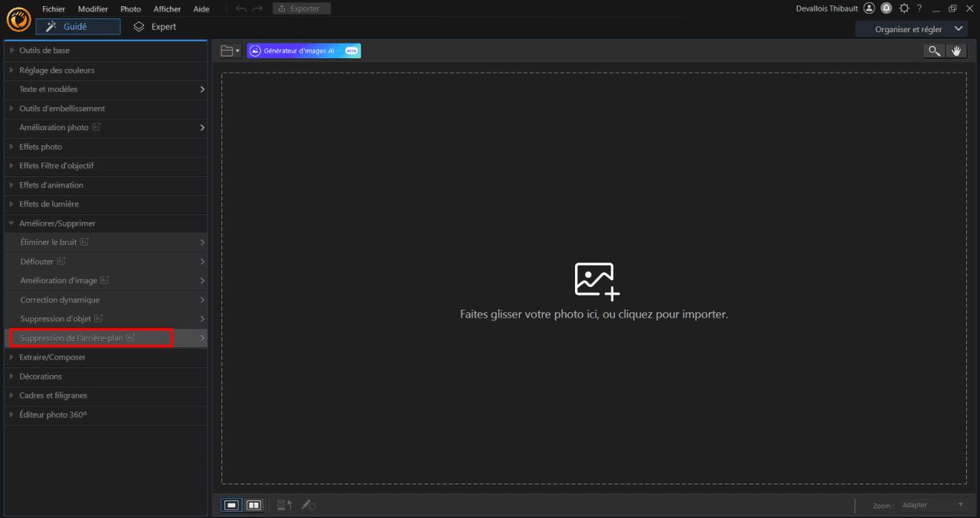Select the hand pan tool
Image resolution: width=980 pixels, height=518 pixels.
956,50
